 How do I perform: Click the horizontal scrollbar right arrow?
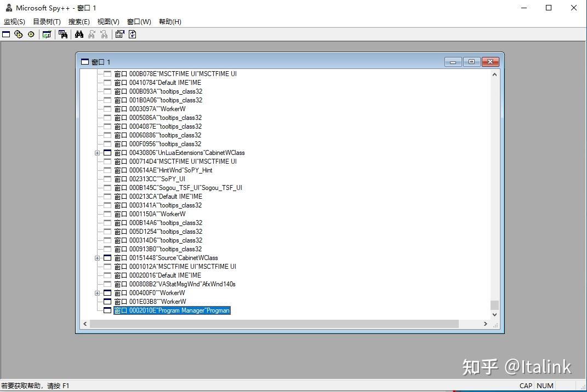[x=485, y=324]
